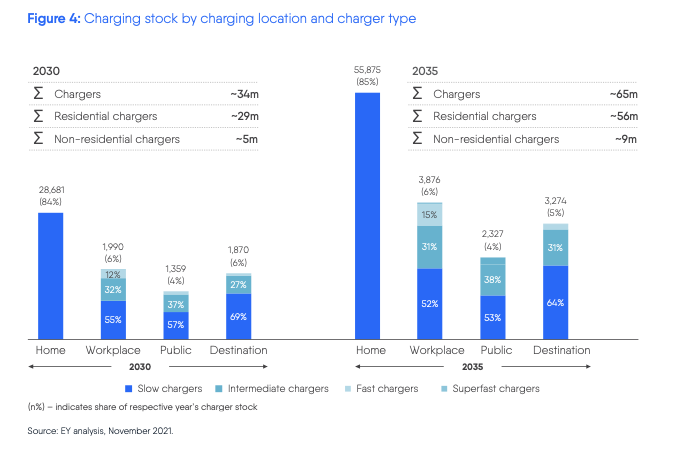Select the Destination axis label under 2035

[x=561, y=350]
